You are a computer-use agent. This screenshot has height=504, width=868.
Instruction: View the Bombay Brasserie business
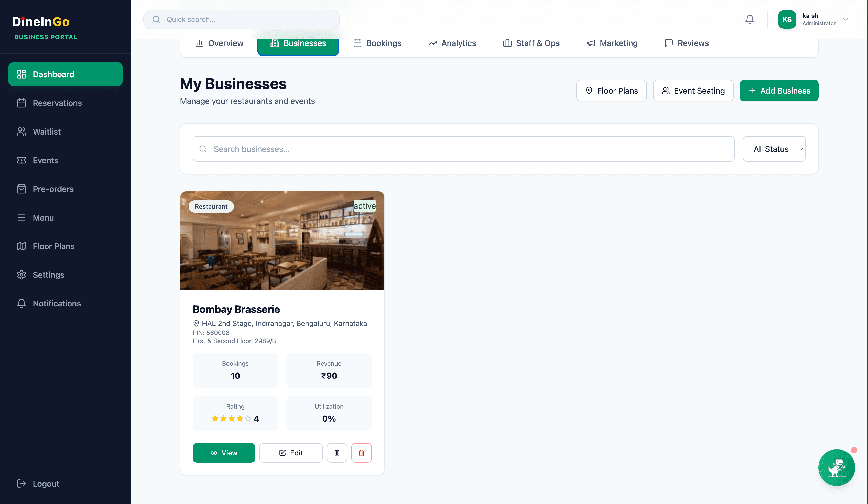(x=224, y=453)
